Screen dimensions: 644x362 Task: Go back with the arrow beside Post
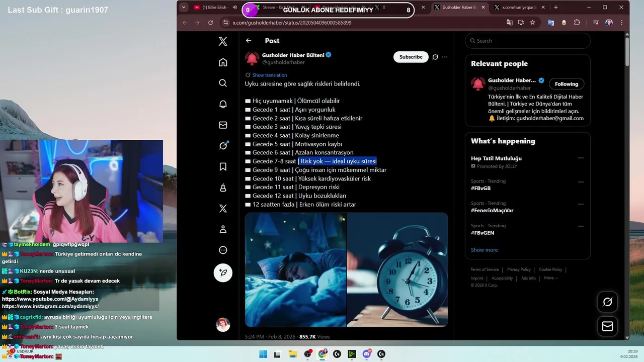coord(249,41)
